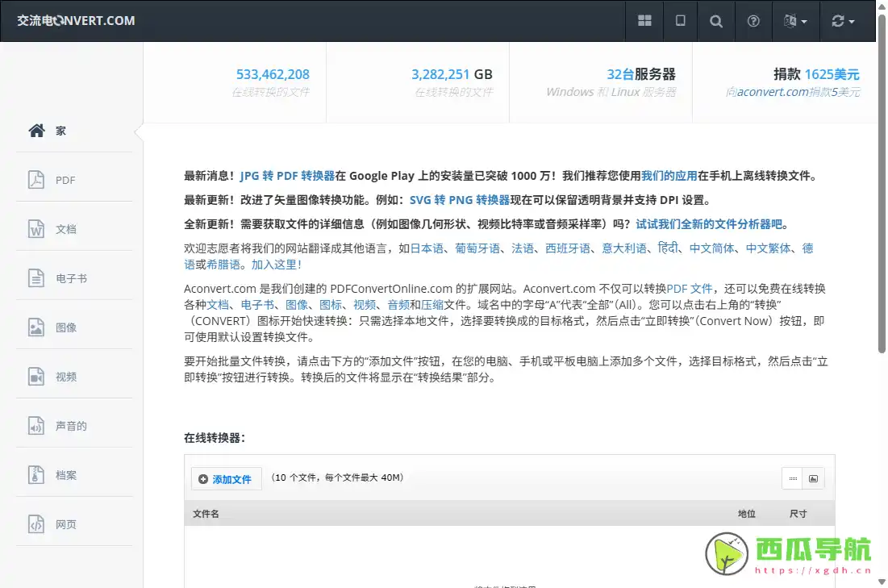This screenshot has width=888, height=588.
Task: Click the audio file icon in sidebar
Action: tap(36, 425)
